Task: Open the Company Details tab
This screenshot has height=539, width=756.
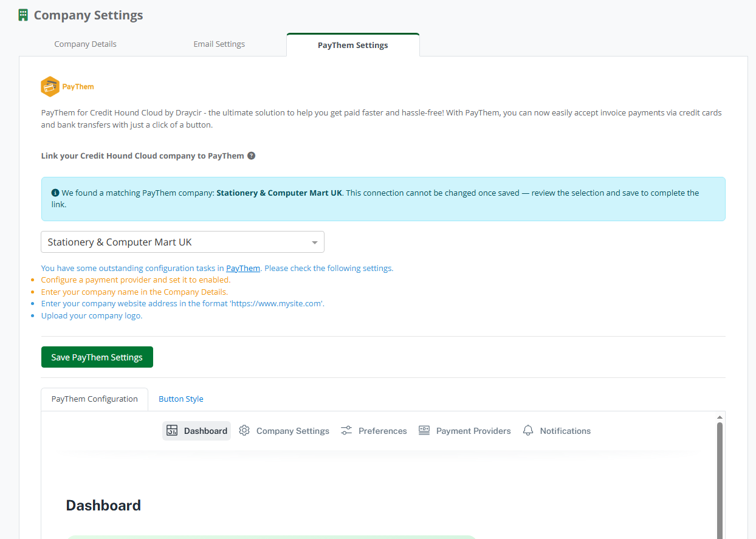Action: coord(86,44)
